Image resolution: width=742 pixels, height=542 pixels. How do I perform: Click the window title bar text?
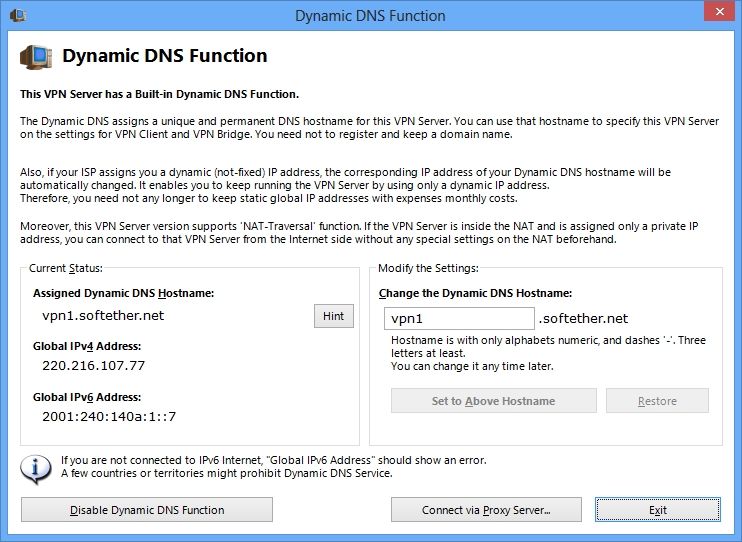coord(370,16)
